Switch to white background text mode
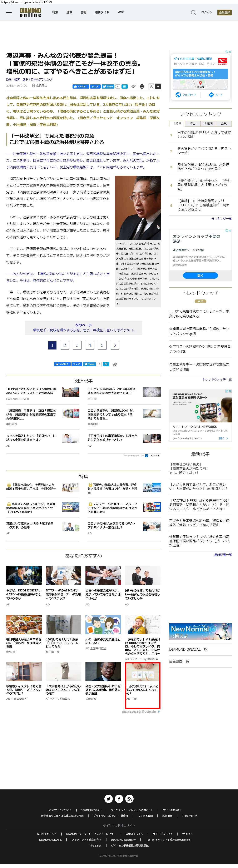The width and height of the screenshot is (238, 868). (x=151, y=87)
